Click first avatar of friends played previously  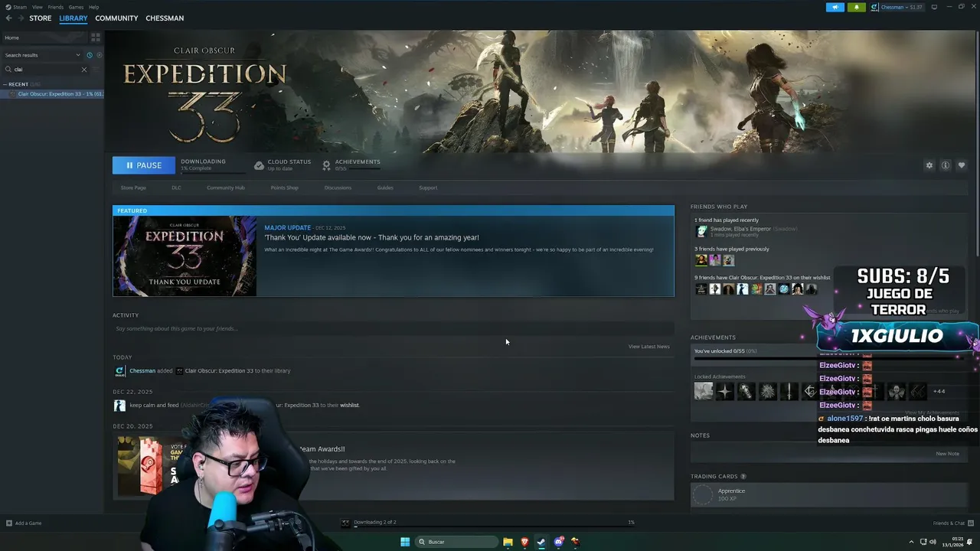tap(701, 260)
